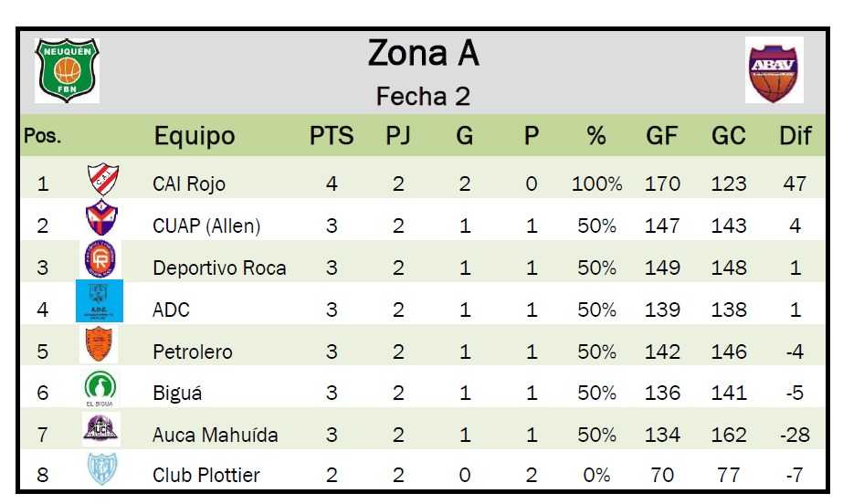Image resolution: width=843 pixels, height=504 pixels.
Task: Click the Deportivo Roca team crest
Action: pos(100,262)
